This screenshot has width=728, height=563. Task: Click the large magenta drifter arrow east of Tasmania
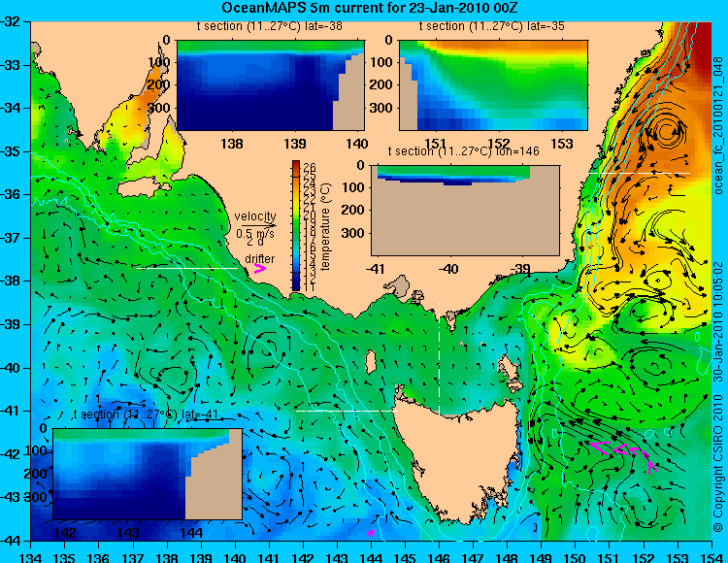tap(600, 447)
